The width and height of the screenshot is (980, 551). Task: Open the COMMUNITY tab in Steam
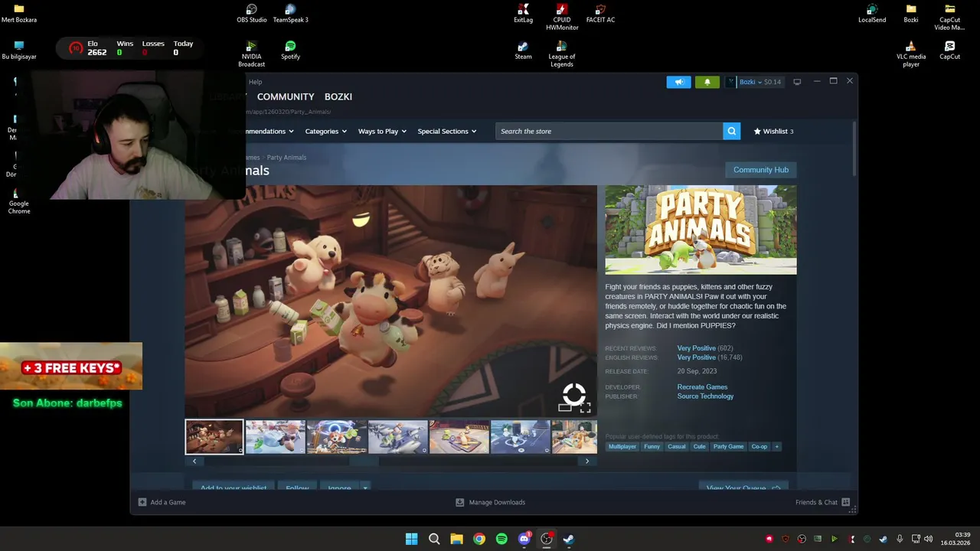pyautogui.click(x=286, y=96)
